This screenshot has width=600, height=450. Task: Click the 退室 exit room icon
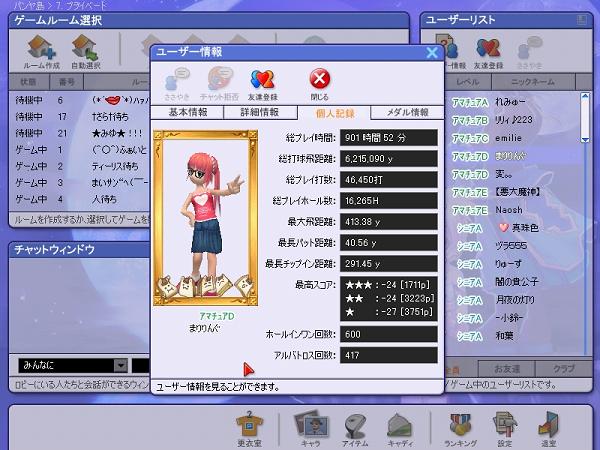[x=549, y=429]
